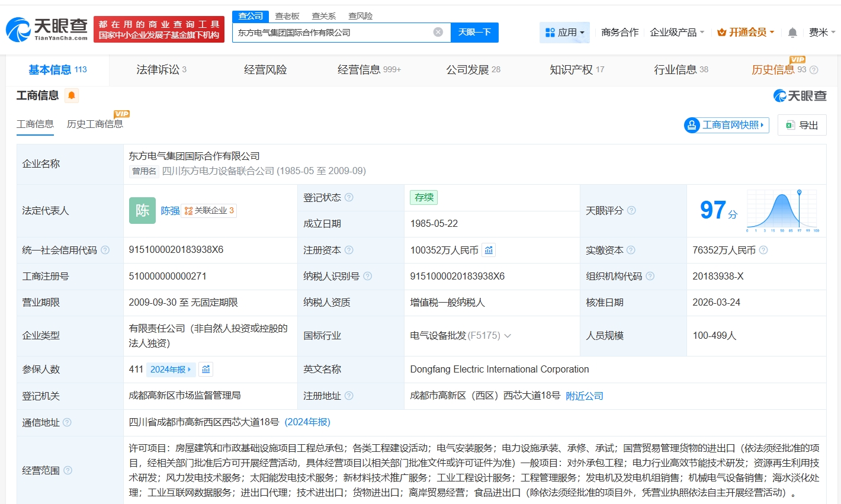Click the 天眼评分 score distribution chart
The image size is (841, 504).
coord(782,210)
